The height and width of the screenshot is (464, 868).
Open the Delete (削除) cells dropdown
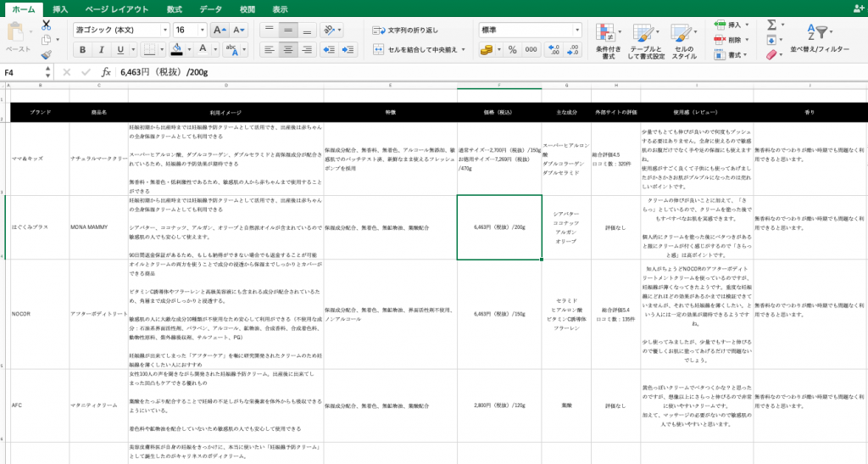[x=732, y=40]
